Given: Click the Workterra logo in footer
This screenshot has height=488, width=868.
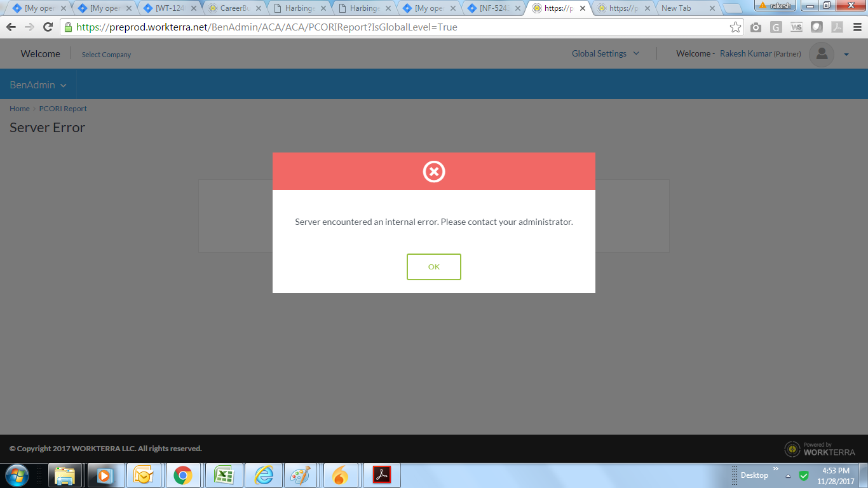Looking at the screenshot, I should tap(820, 449).
